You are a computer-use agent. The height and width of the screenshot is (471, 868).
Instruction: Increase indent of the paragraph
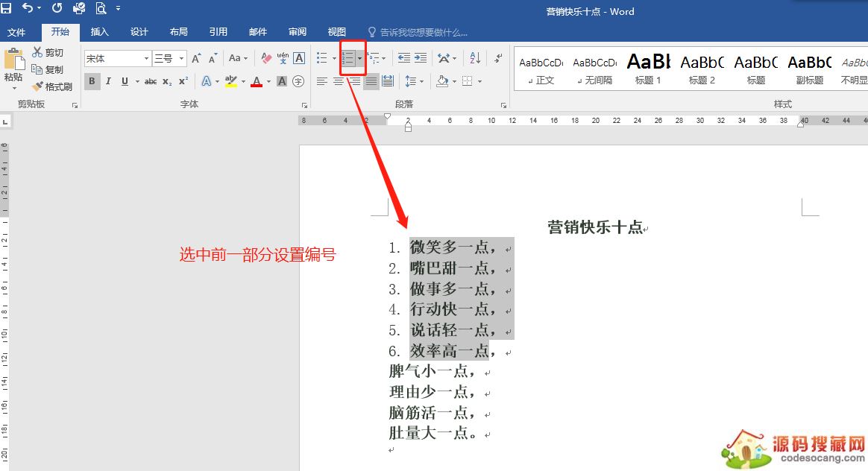click(x=421, y=58)
